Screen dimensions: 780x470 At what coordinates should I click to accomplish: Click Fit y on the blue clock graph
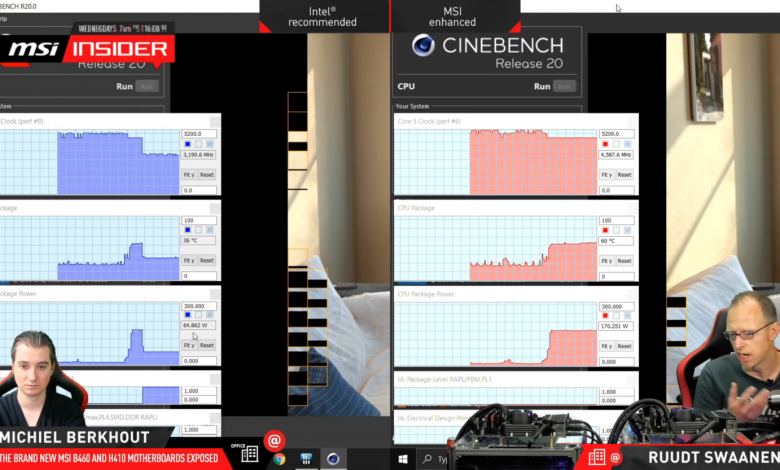tap(189, 175)
